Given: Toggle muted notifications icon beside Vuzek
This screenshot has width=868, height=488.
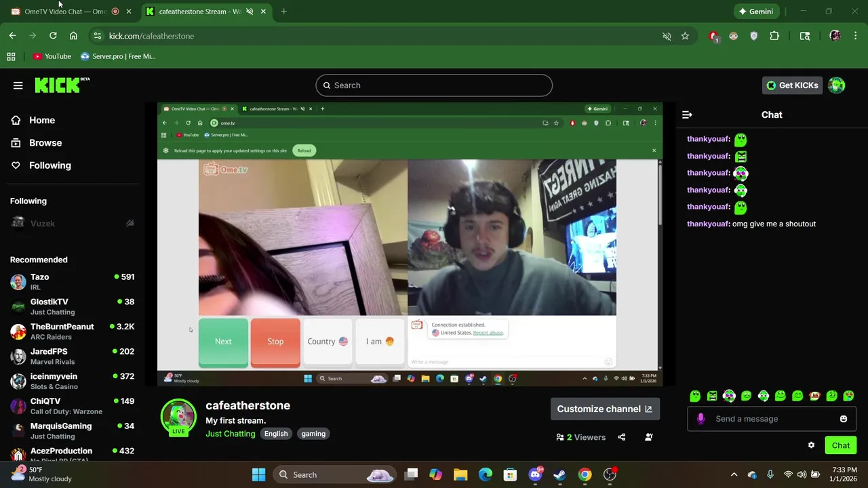Looking at the screenshot, I should coord(130,223).
